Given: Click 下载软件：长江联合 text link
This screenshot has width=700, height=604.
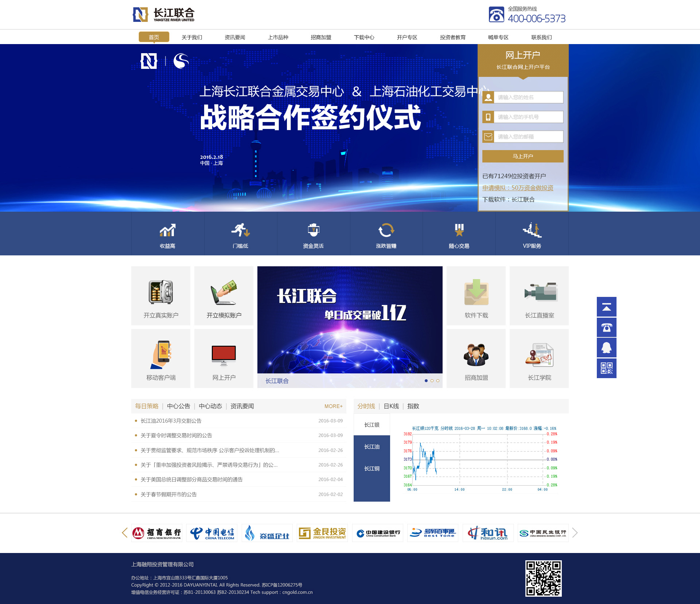Looking at the screenshot, I should 509,199.
